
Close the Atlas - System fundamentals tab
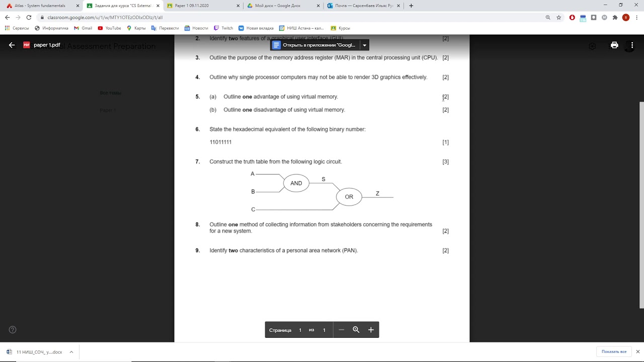77,6
